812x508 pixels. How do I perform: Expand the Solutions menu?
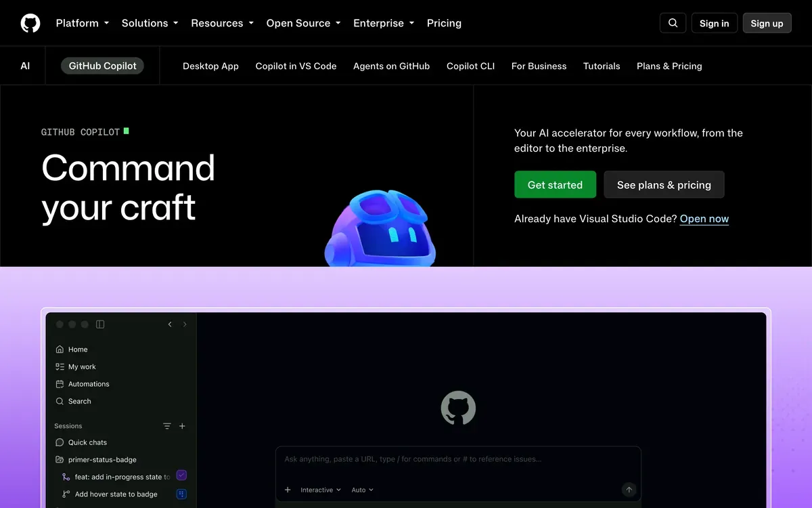[150, 23]
